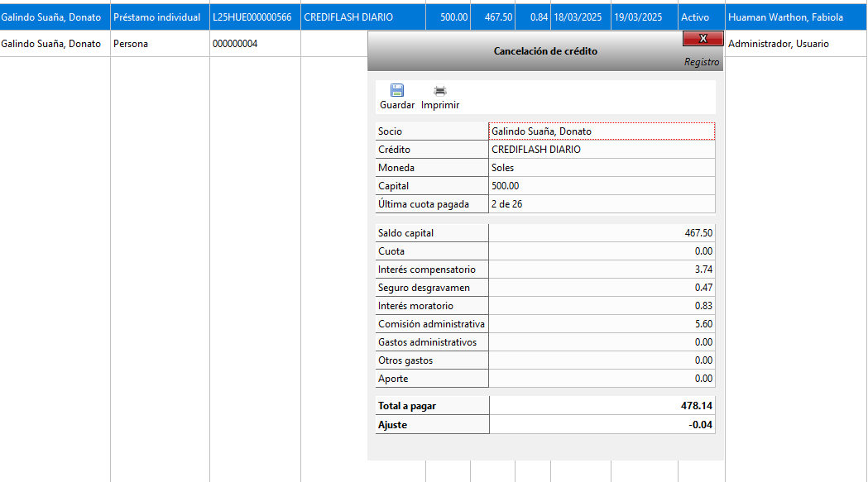Click the Interés compensatorio value 3.74

pyautogui.click(x=601, y=270)
